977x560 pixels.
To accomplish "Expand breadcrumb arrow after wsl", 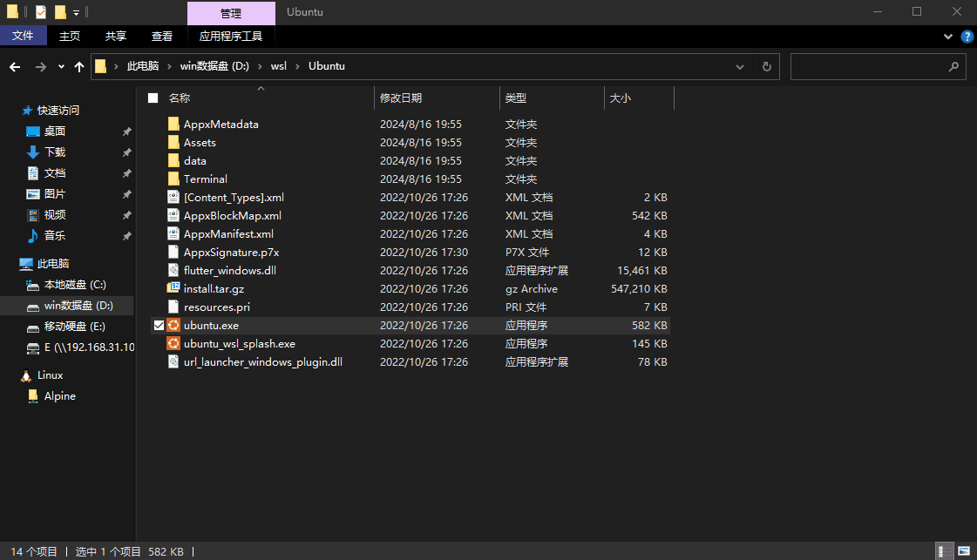I will (x=297, y=66).
